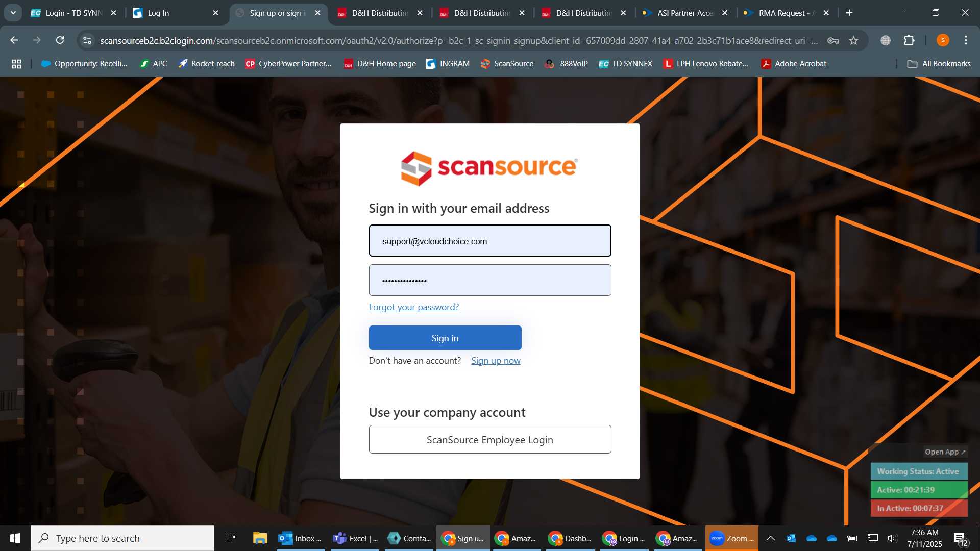Open the Adobe Acrobat bookmark

(794, 64)
